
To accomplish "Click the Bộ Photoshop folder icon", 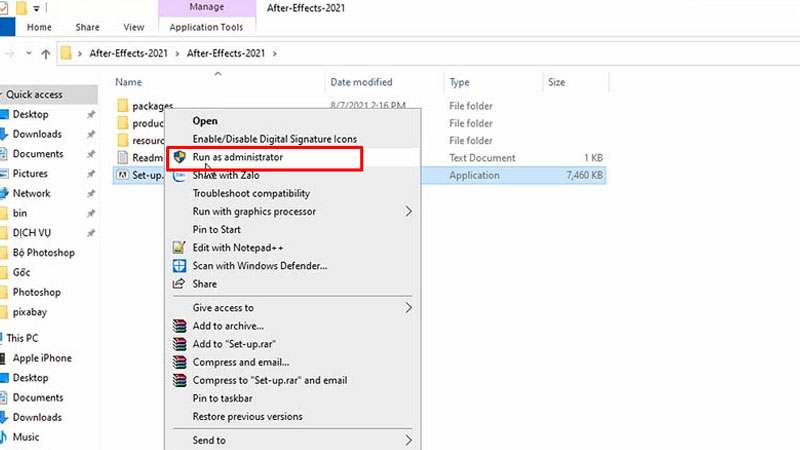I will 4,253.
